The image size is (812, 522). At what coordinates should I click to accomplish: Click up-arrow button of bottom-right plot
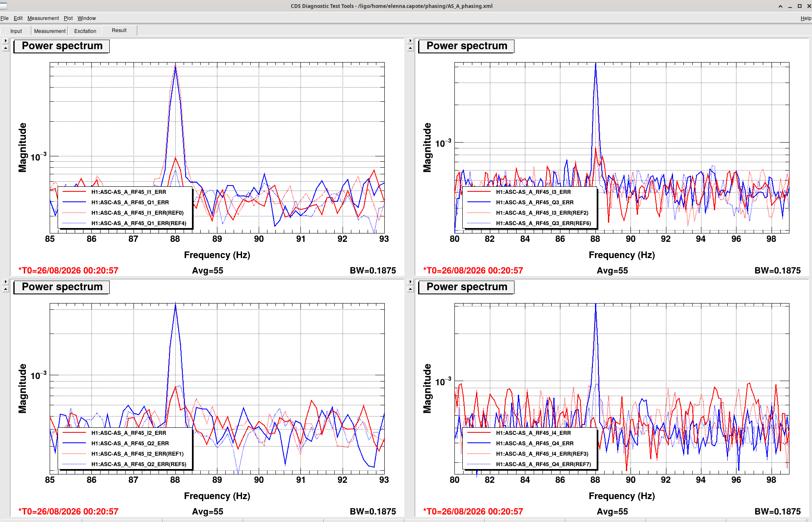(410, 289)
